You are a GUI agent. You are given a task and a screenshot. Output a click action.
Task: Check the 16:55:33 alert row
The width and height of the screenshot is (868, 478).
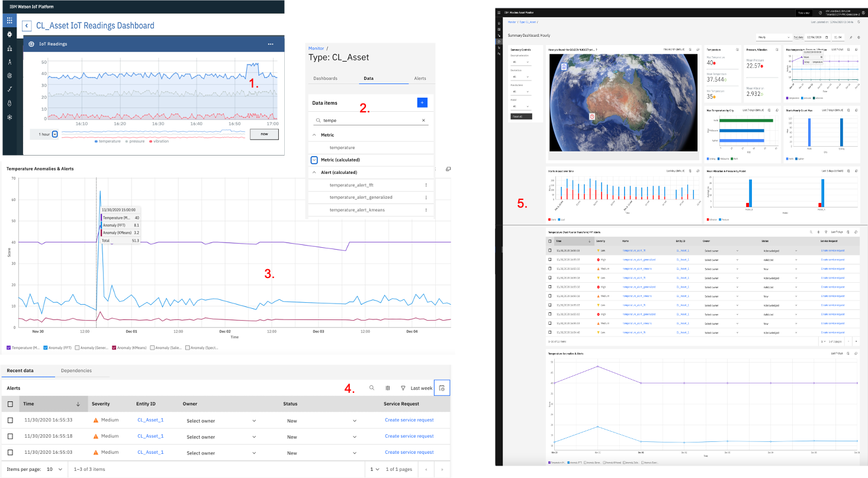(9, 420)
